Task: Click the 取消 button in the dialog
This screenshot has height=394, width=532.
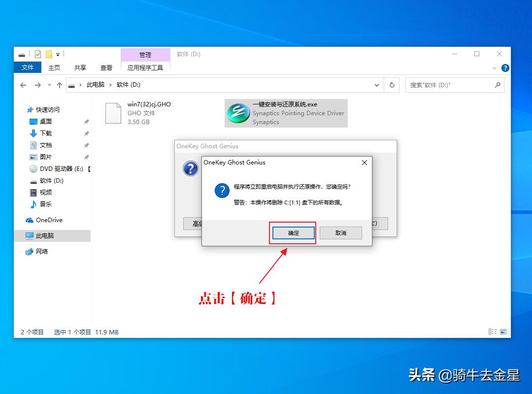Action: tap(340, 232)
